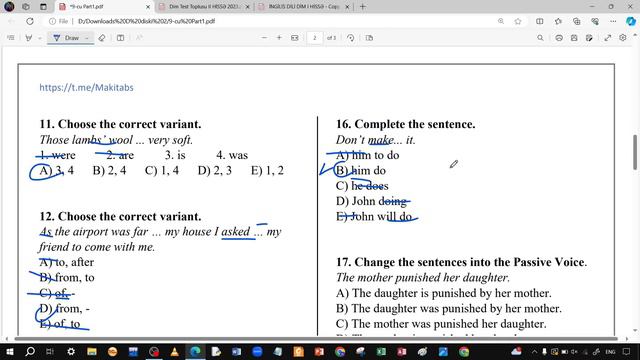This screenshot has height=360, width=640.
Task: Show hidden system tray icons chevron
Action: click(x=534, y=351)
